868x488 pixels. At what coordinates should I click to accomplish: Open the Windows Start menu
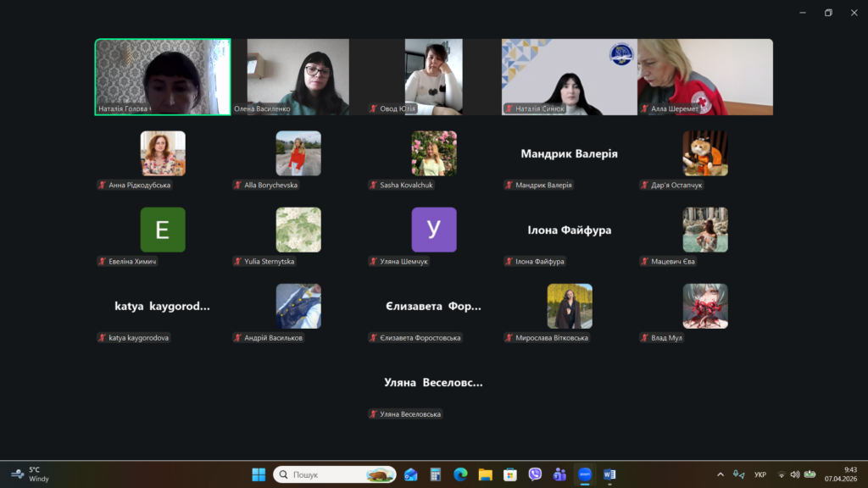click(x=259, y=474)
